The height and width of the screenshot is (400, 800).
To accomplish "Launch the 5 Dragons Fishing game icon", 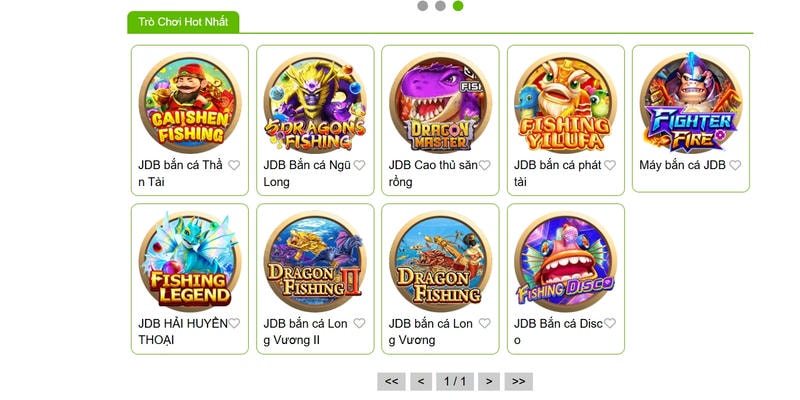I will [315, 103].
